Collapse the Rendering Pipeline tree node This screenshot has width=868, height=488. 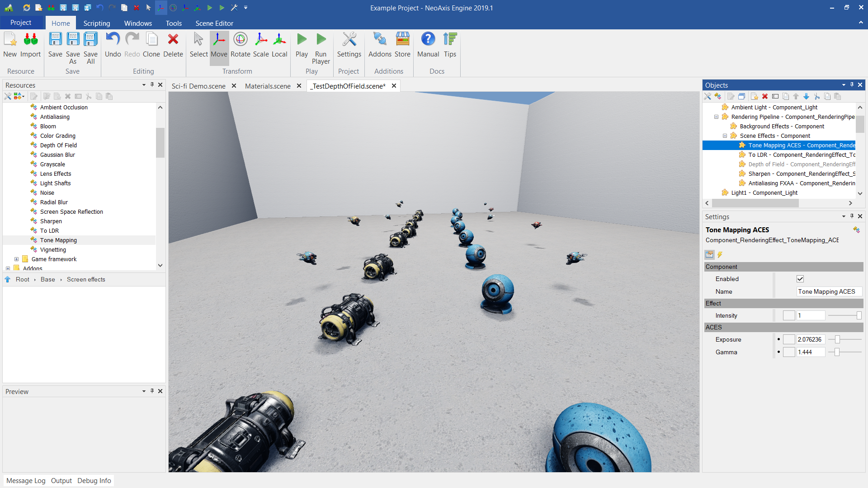pos(716,117)
